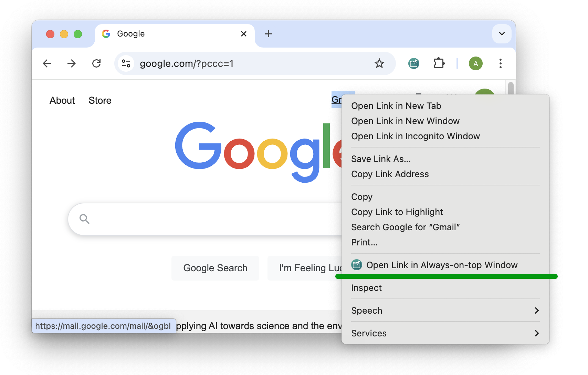Open the Extensions puzzle piece menu

pos(439,63)
